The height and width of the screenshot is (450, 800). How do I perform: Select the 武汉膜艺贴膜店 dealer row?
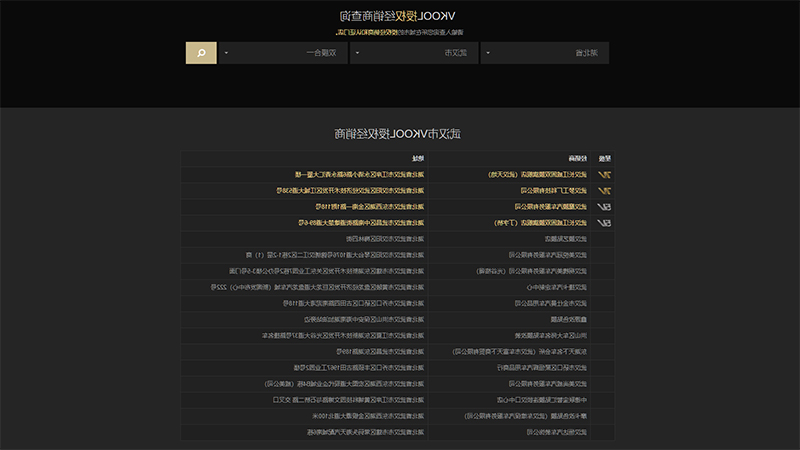coord(397,239)
